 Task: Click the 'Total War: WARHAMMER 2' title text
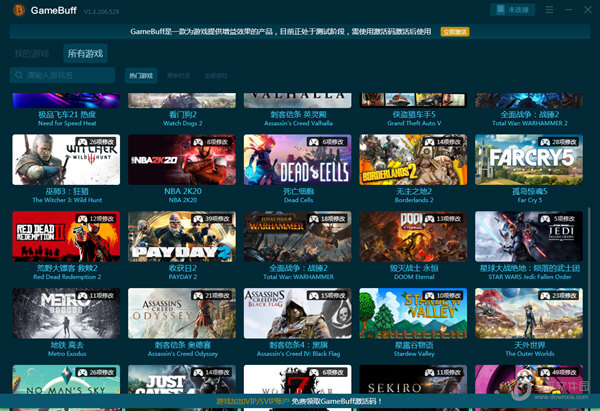coord(530,123)
